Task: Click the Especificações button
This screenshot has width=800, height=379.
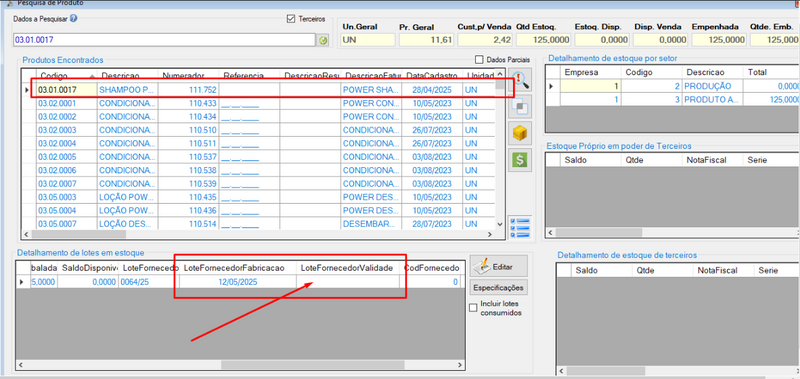Action: point(498,288)
